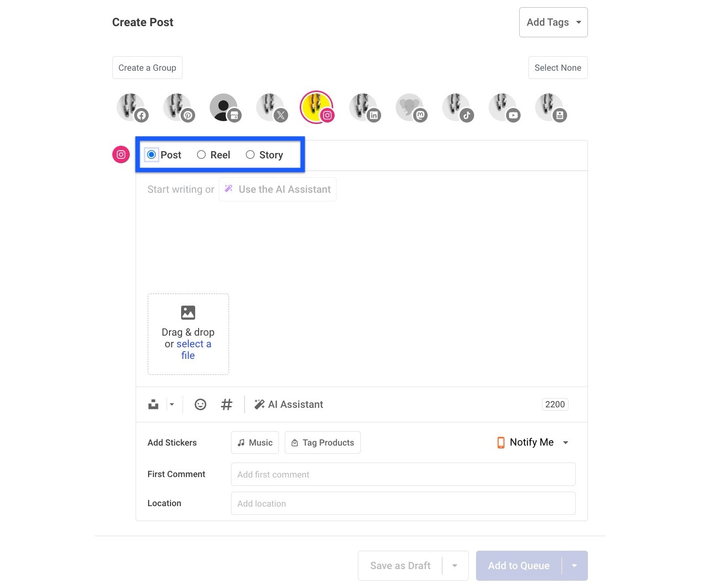The height and width of the screenshot is (588, 709).
Task: Open the Add Tags dropdown
Action: coord(553,22)
